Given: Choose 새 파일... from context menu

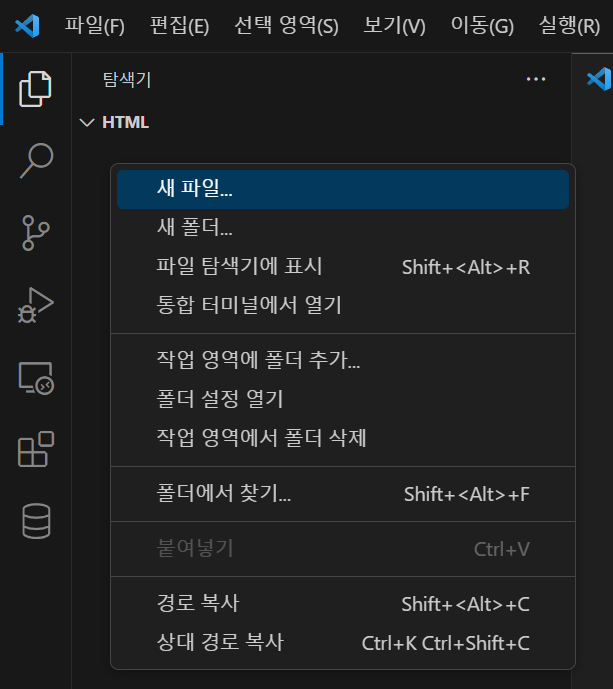Looking at the screenshot, I should [343, 189].
